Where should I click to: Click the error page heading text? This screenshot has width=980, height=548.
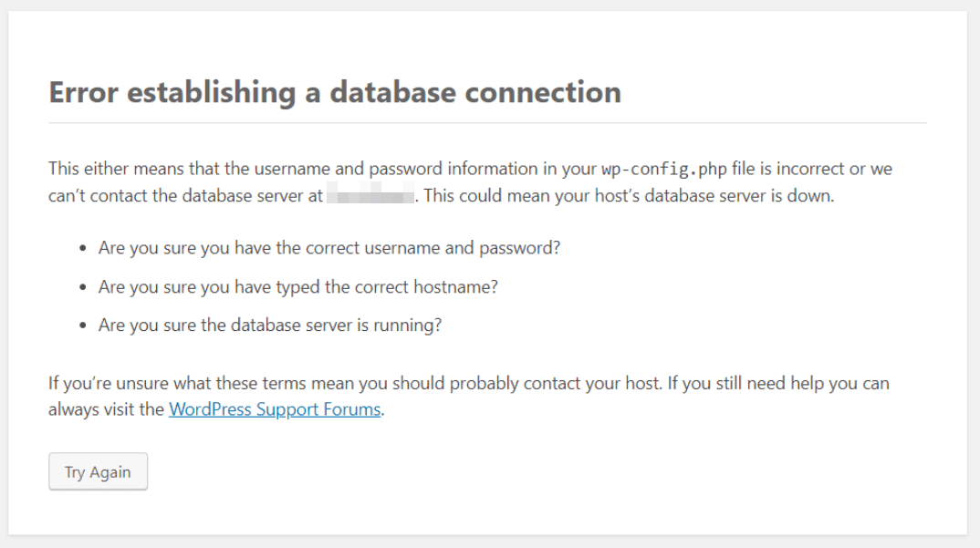click(333, 92)
